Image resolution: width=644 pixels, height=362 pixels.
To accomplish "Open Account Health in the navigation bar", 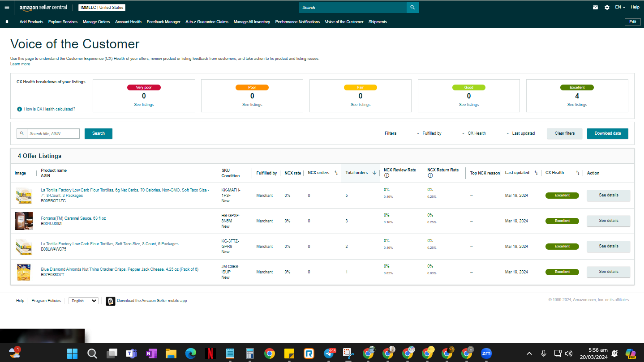I will click(x=128, y=22).
